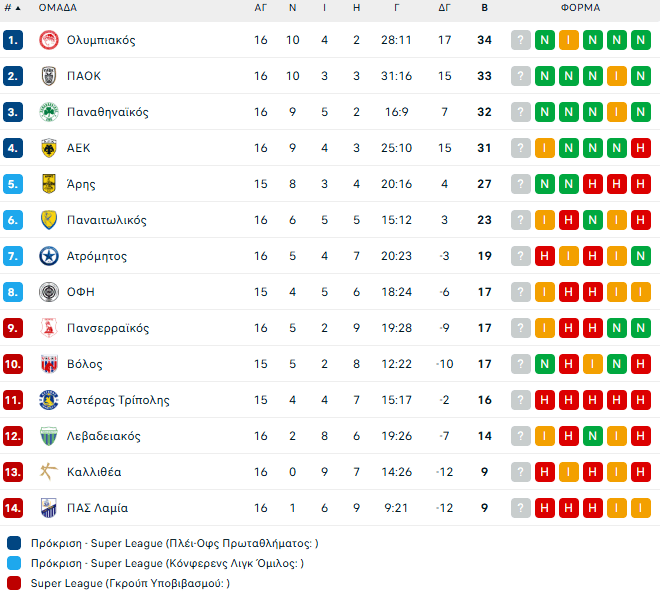Screen dimensions: 660x593
Task: Sort standings by the # rank column
Action: [x=12, y=8]
